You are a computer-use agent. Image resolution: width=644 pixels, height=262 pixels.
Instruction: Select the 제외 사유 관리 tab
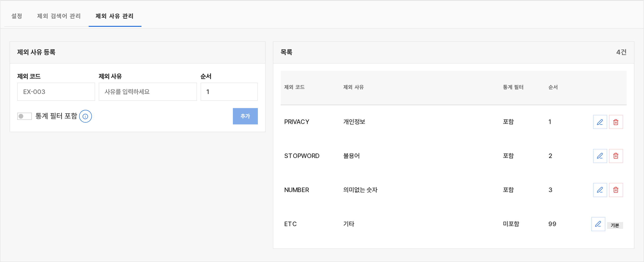pos(115,16)
